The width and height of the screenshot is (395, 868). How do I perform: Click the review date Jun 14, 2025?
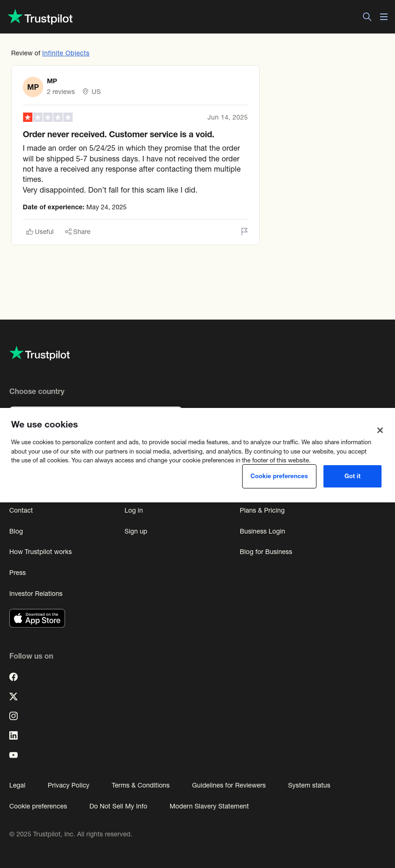pyautogui.click(x=227, y=117)
